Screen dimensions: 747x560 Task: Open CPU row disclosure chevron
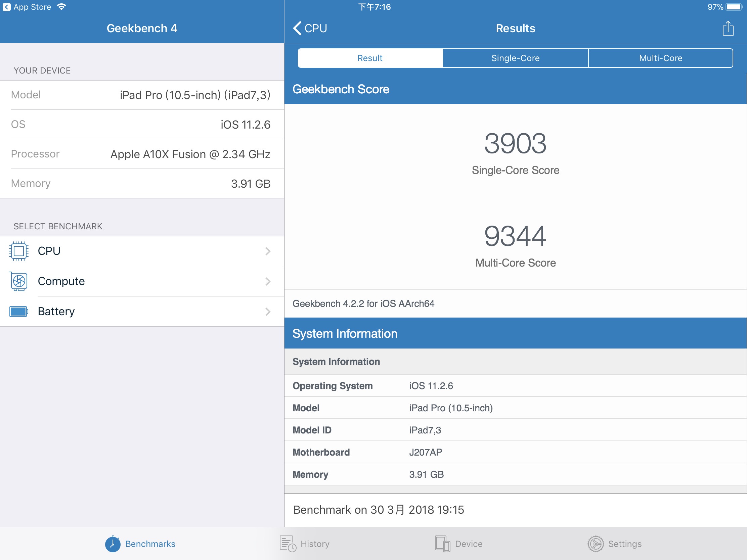[x=268, y=251]
